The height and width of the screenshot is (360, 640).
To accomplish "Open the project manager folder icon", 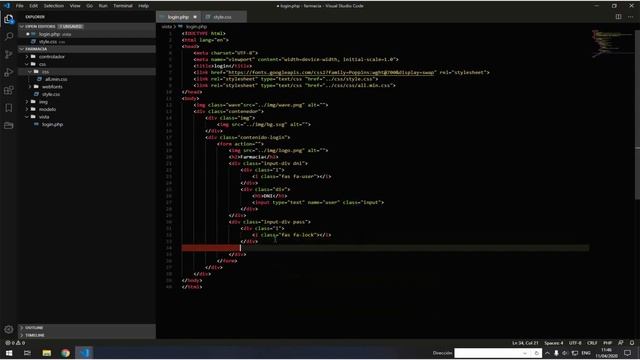I will 9,125.
